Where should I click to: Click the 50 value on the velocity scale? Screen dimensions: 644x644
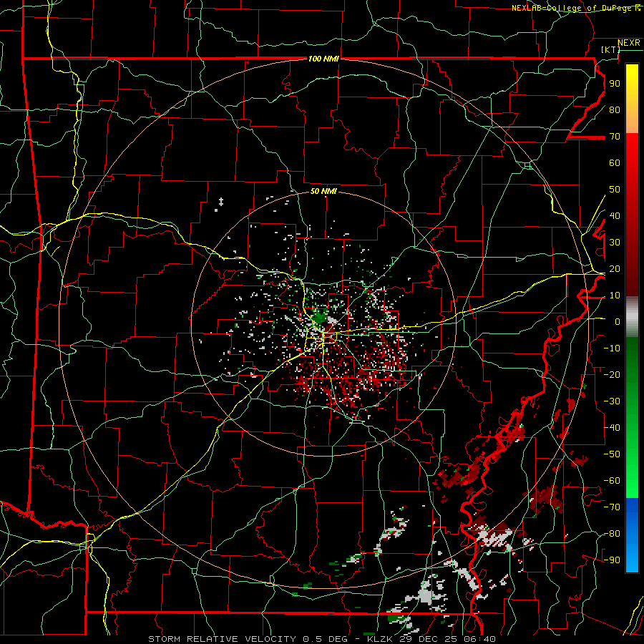click(615, 190)
